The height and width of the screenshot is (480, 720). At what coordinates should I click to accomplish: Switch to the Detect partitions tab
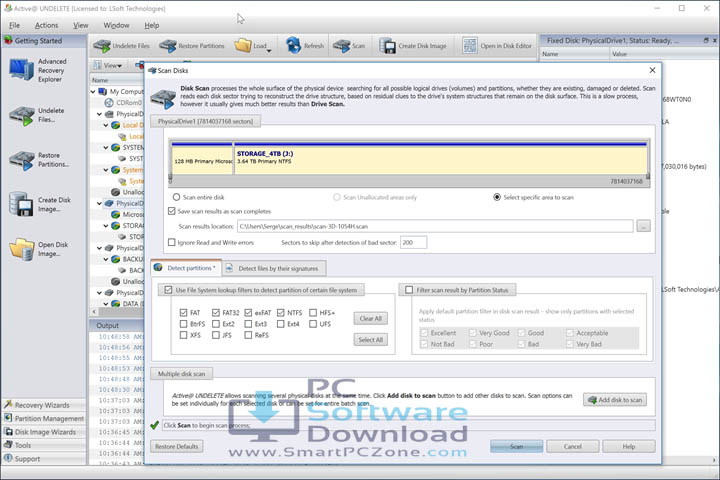pyautogui.click(x=186, y=268)
